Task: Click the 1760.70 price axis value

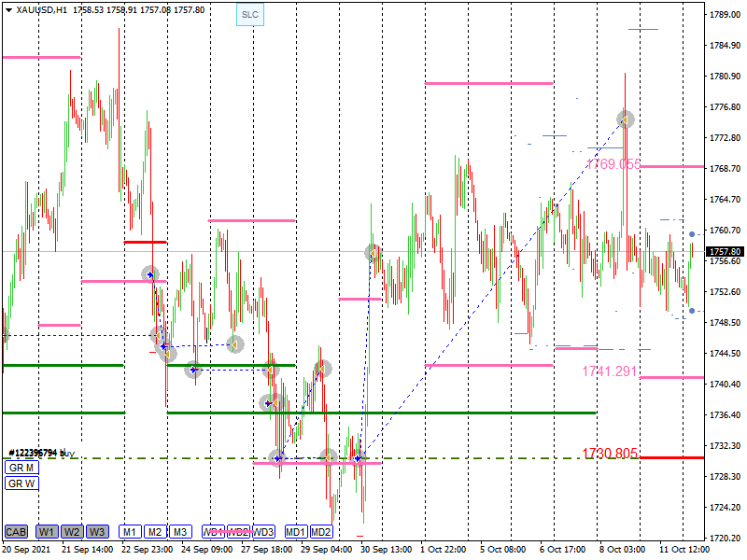Action: tap(726, 230)
